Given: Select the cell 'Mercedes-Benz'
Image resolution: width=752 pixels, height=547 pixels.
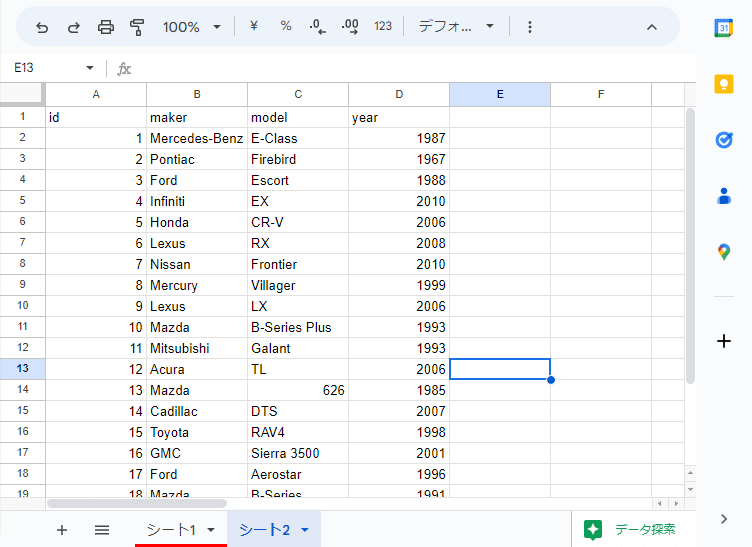Looking at the screenshot, I should [197, 138].
